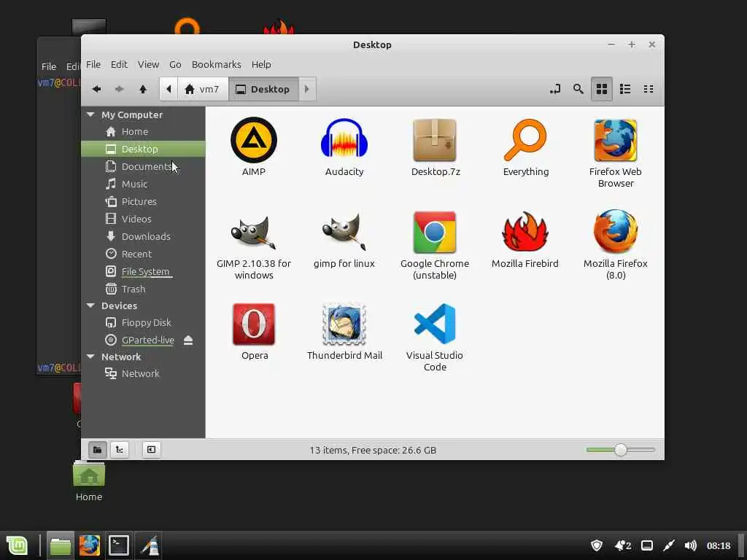
Task: Switch to icon view
Action: [x=602, y=89]
